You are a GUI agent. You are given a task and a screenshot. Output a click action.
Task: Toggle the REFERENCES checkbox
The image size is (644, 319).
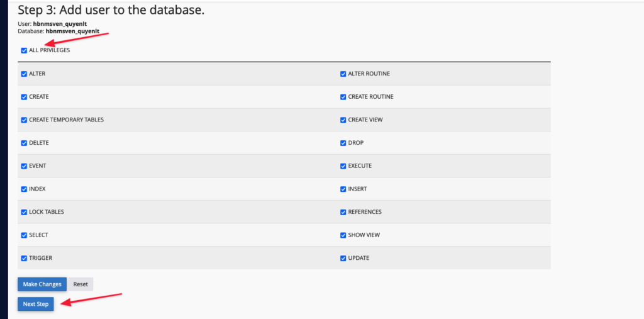[x=343, y=212]
